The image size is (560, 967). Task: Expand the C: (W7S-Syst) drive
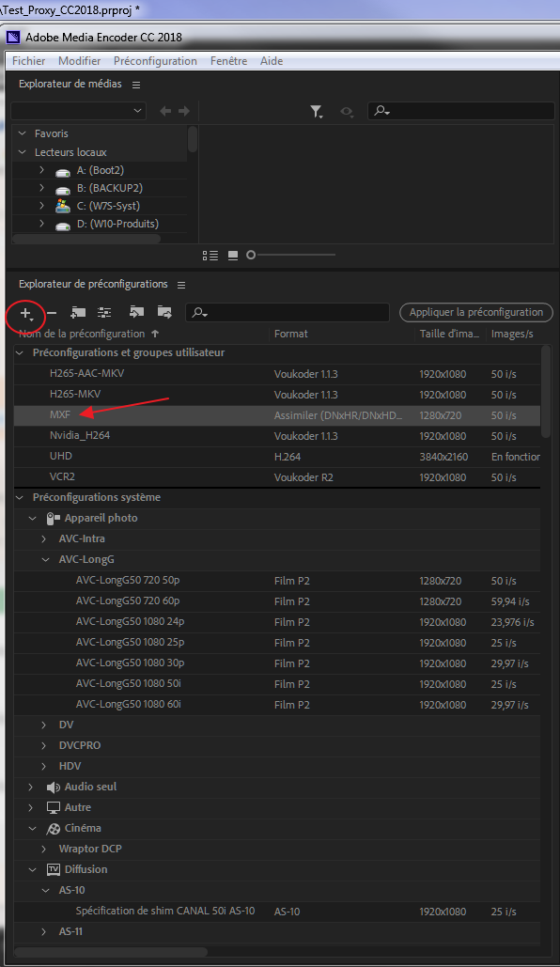tap(41, 206)
